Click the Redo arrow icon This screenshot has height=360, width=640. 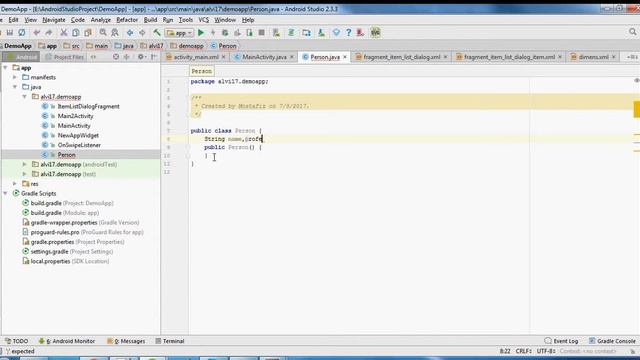[x=49, y=32]
